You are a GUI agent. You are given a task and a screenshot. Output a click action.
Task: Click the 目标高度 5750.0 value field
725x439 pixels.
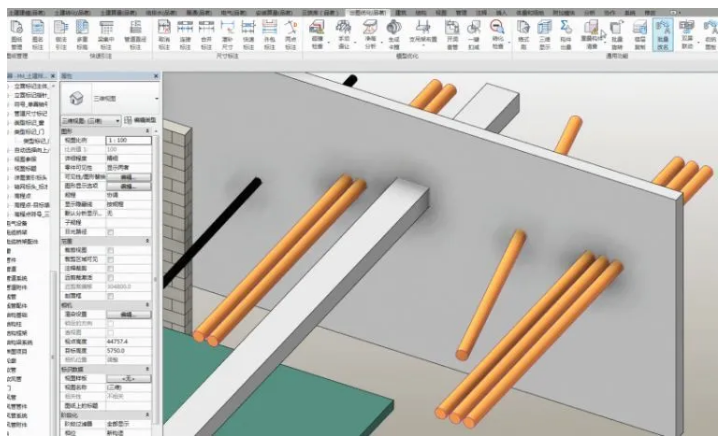129,351
